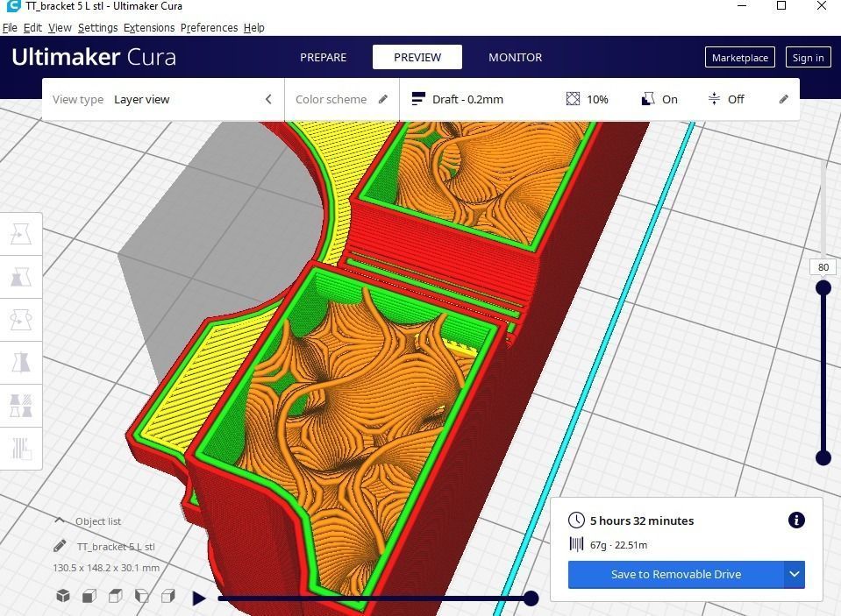The height and width of the screenshot is (616, 841).
Task: Switch to the MONITOR stage
Action: tap(516, 57)
